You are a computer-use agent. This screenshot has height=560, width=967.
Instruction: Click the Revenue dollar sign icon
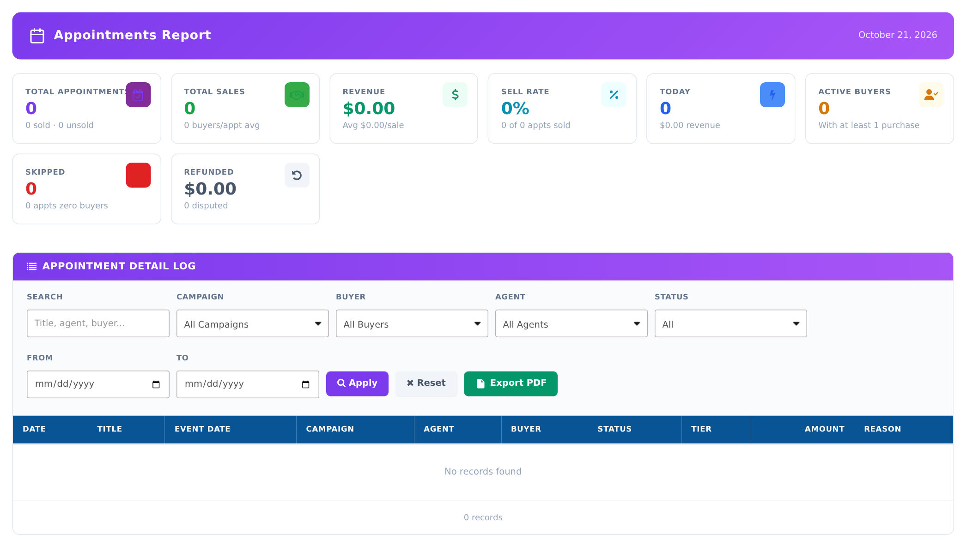[x=455, y=95]
